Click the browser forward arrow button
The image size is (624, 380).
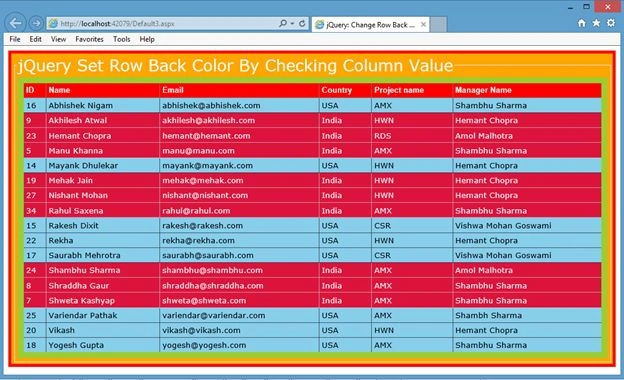coord(36,23)
